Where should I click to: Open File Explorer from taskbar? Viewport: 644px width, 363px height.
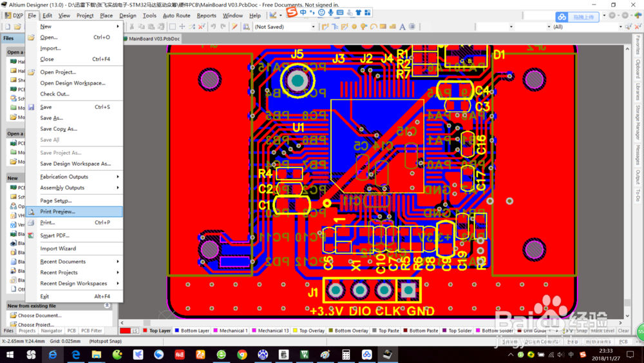point(97,355)
